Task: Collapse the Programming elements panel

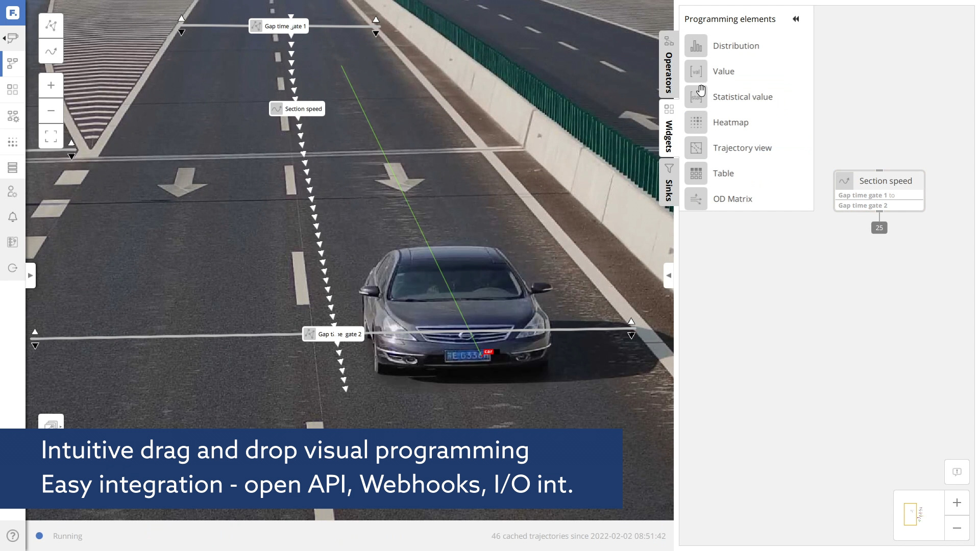Action: coord(796,19)
